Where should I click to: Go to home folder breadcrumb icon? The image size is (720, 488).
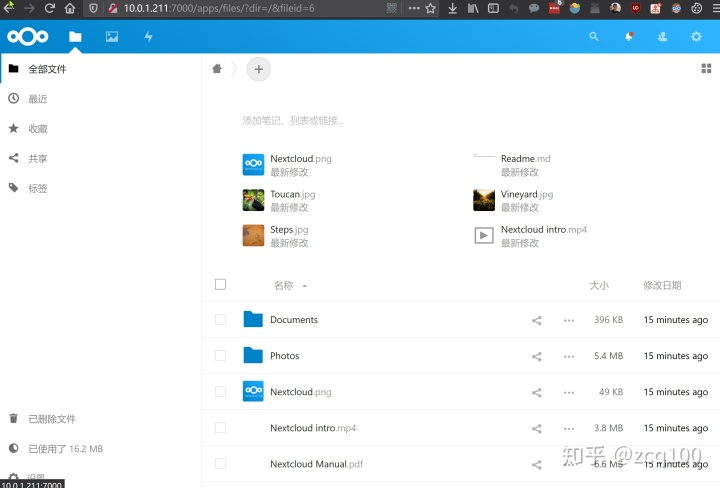point(217,69)
